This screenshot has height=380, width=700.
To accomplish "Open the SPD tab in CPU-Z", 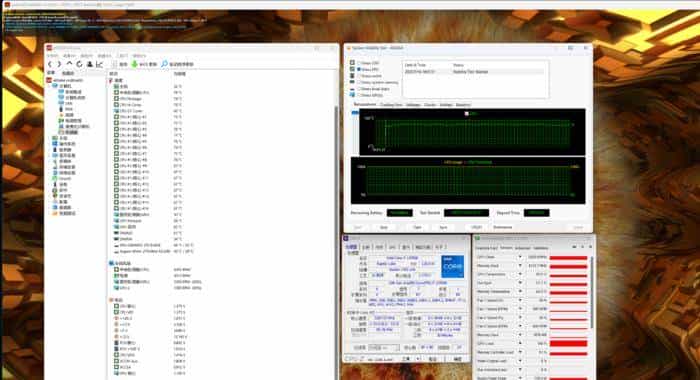I will (392, 247).
